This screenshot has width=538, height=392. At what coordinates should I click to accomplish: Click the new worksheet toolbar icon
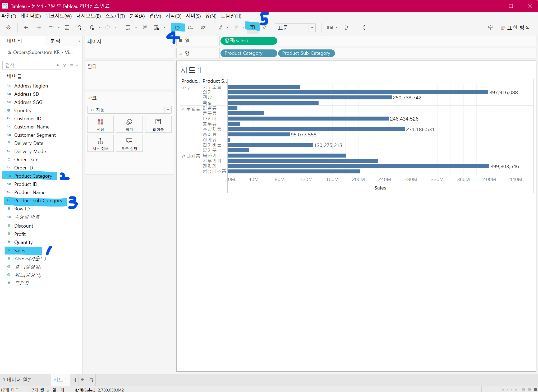(x=128, y=27)
